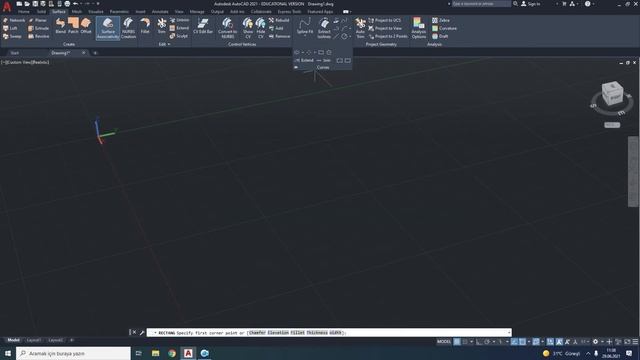Click Convert to NURBS

227,28
